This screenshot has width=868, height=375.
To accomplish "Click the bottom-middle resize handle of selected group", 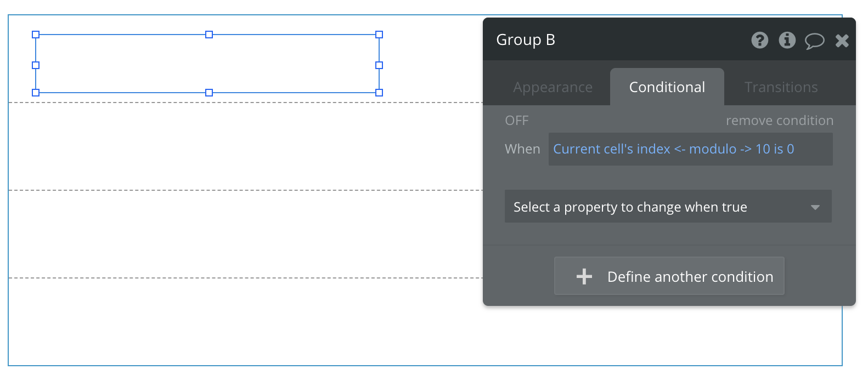I will [209, 93].
